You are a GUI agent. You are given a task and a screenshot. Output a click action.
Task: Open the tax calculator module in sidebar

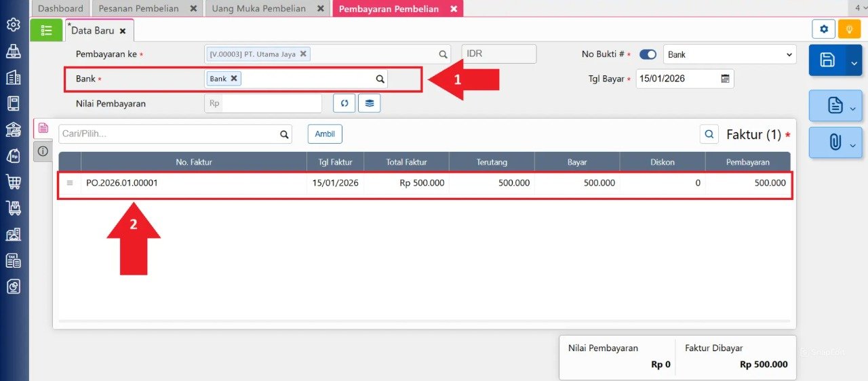pos(13,260)
